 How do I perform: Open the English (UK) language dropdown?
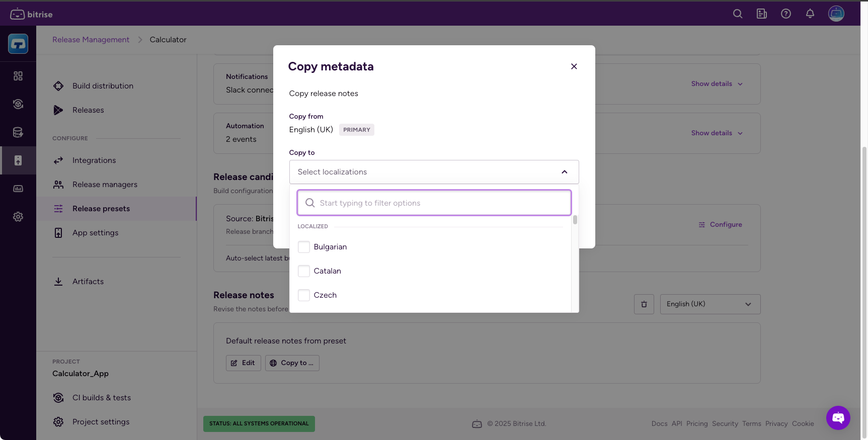point(710,304)
